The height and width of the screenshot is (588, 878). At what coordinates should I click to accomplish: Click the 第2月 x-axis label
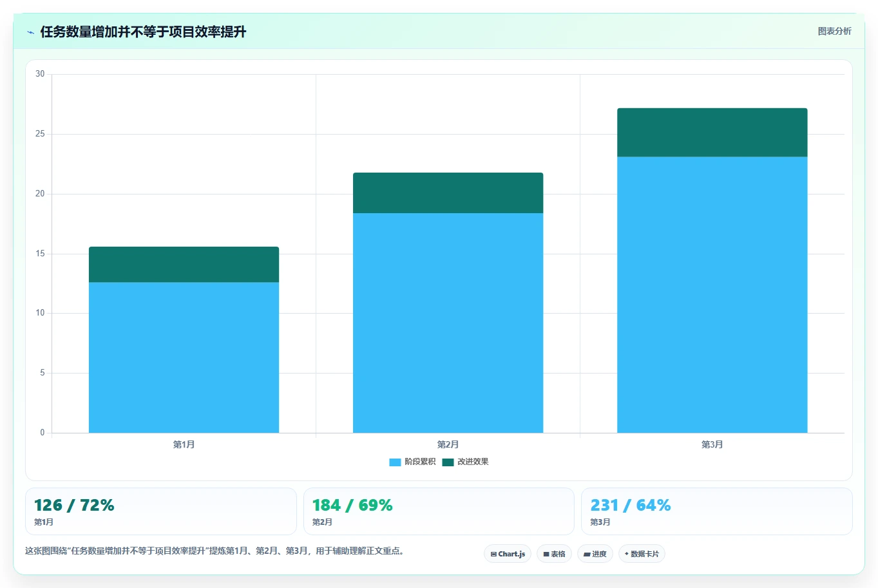point(448,444)
